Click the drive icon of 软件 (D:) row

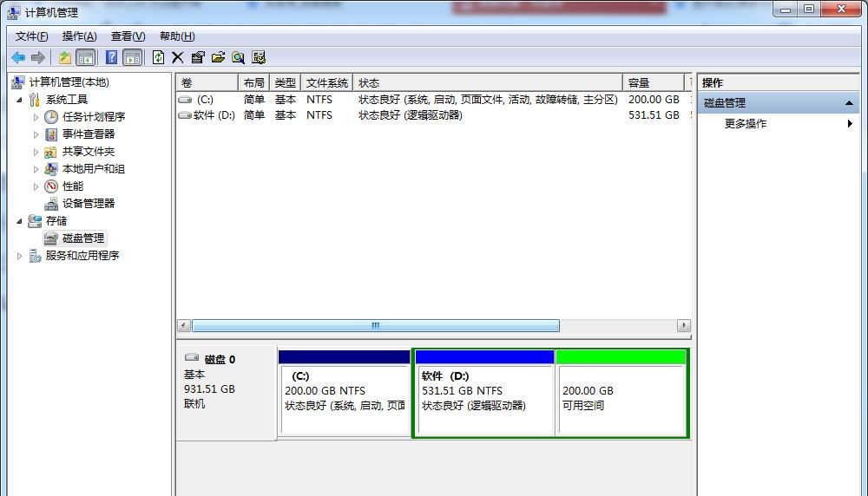pyautogui.click(x=184, y=115)
